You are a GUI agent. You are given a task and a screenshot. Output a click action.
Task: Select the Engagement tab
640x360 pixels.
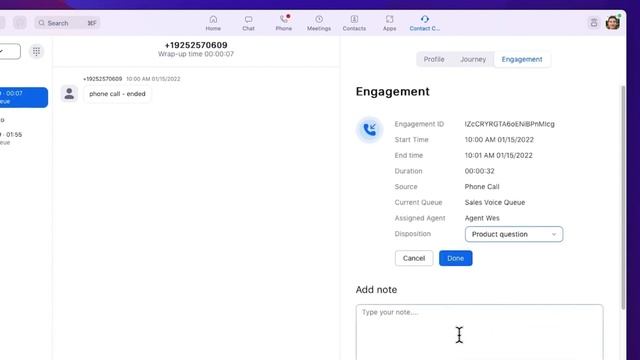(x=522, y=59)
